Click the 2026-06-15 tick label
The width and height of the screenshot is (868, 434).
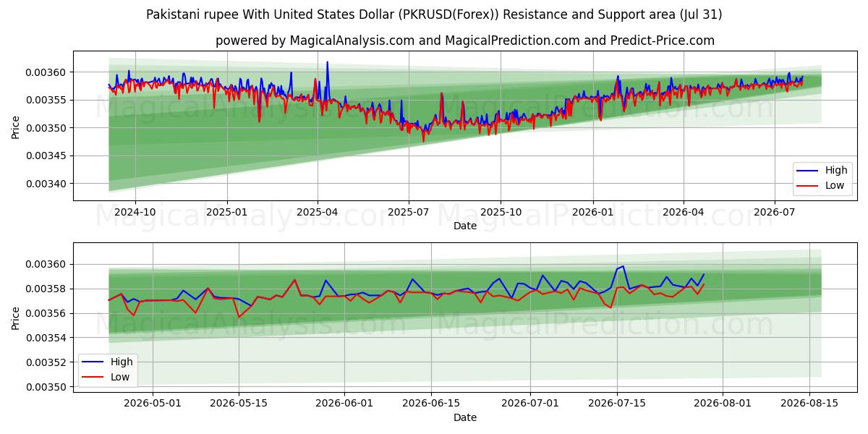pos(432,404)
